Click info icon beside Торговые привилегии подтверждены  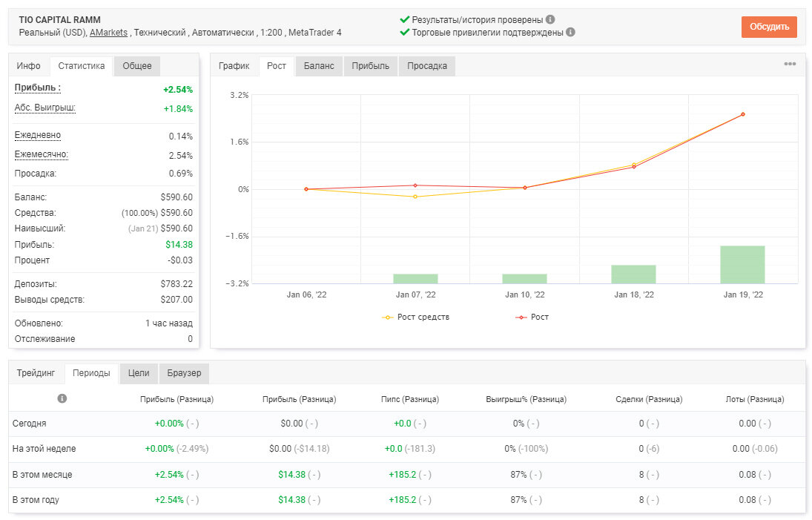(x=571, y=32)
